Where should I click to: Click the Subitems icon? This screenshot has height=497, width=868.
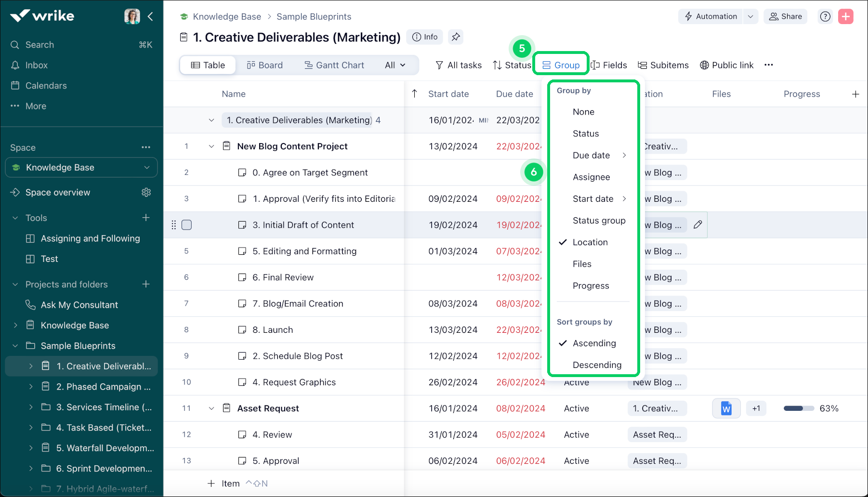coord(643,65)
